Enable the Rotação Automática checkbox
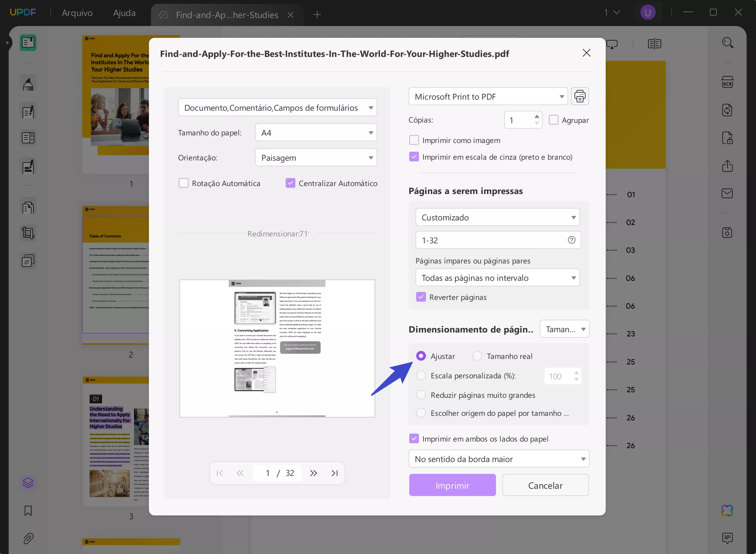This screenshot has height=554, width=756. pyautogui.click(x=183, y=183)
